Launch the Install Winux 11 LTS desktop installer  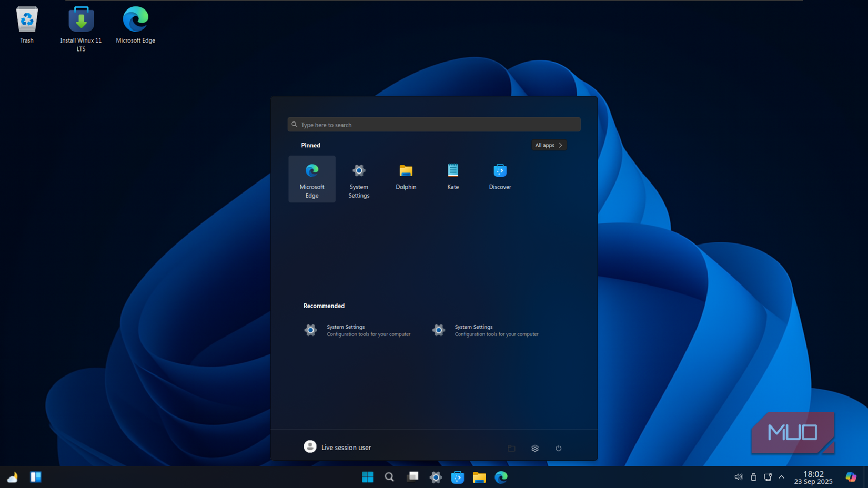tap(80, 21)
